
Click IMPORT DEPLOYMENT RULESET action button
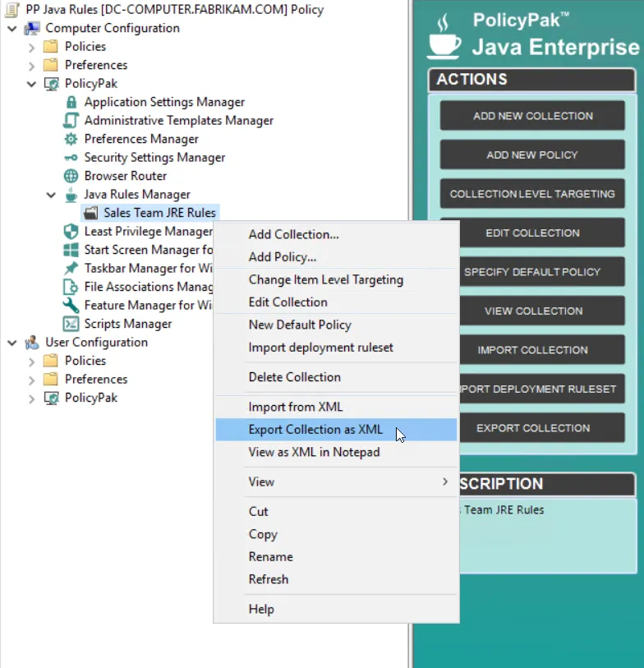542,389
